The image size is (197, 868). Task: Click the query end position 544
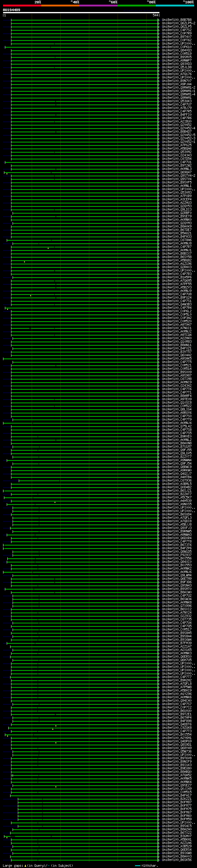tap(155, 15)
